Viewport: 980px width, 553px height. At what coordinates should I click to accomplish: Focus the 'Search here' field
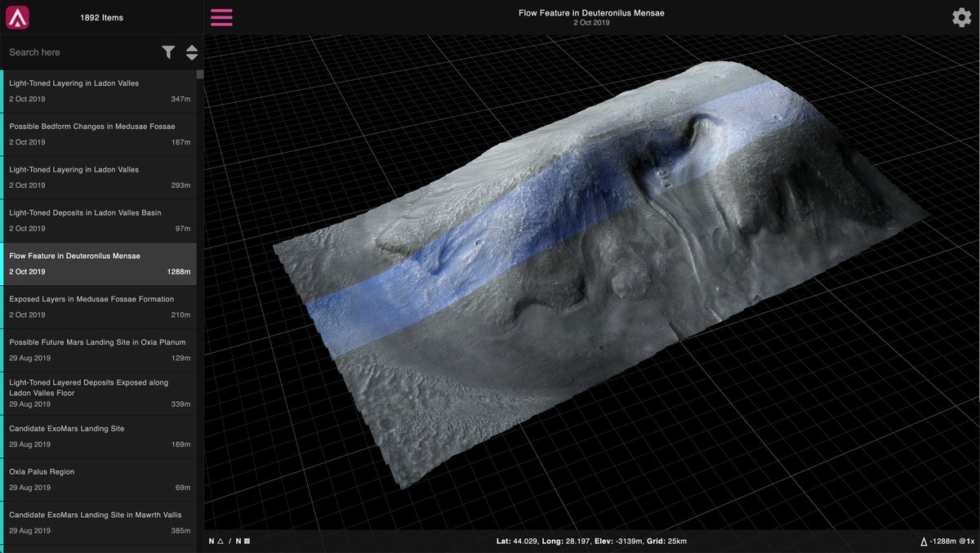coord(80,52)
